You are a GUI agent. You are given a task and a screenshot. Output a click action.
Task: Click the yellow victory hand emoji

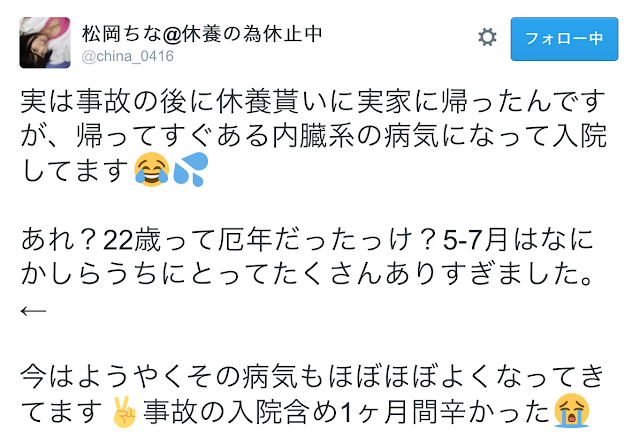(x=124, y=411)
